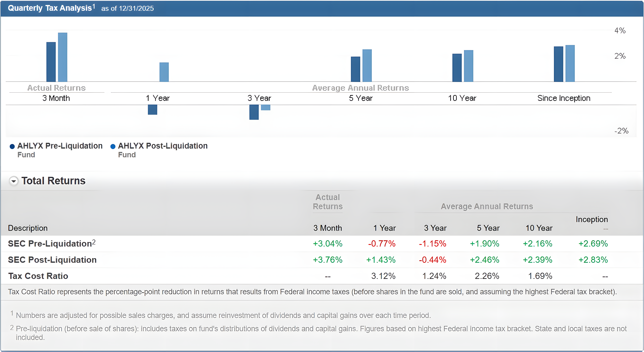This screenshot has width=644, height=352.
Task: Click the Total Returns heading
Action: [x=53, y=181]
